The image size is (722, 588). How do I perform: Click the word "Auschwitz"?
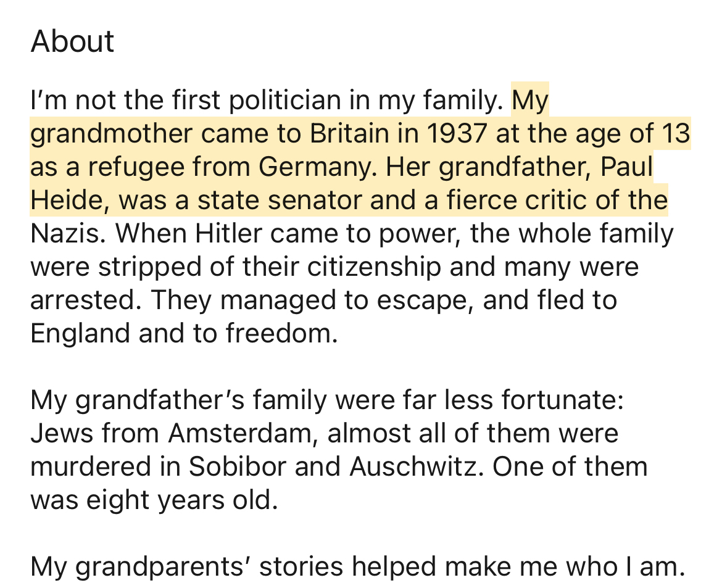click(418, 467)
